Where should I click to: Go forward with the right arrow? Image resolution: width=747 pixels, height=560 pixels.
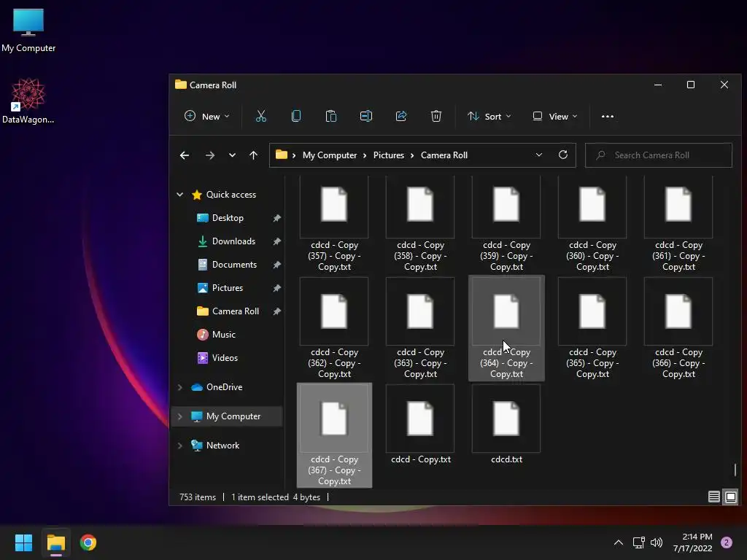(x=209, y=155)
